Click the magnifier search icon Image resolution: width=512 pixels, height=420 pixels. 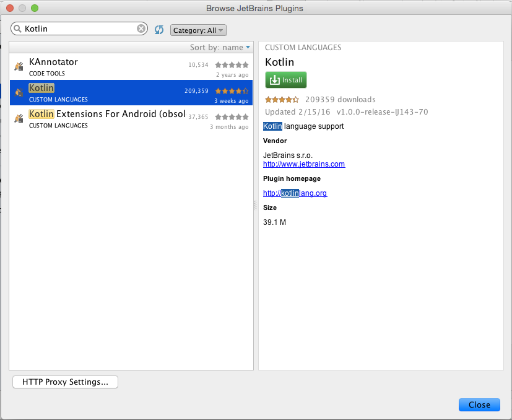click(17, 28)
